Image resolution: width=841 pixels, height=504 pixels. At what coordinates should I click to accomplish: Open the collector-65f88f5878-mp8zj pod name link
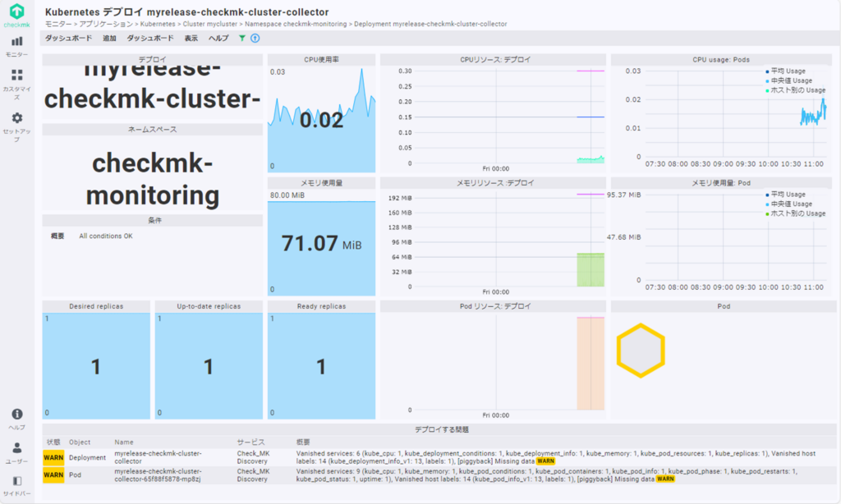pos(158,475)
